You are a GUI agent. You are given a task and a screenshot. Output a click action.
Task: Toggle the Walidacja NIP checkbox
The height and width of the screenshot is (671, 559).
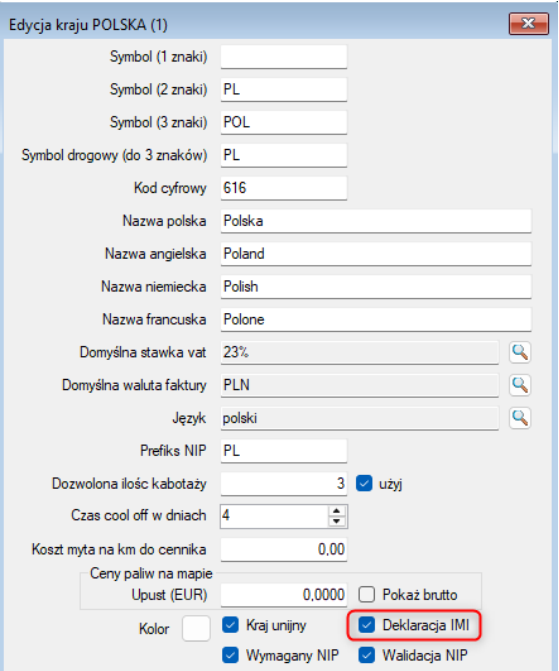tap(366, 655)
